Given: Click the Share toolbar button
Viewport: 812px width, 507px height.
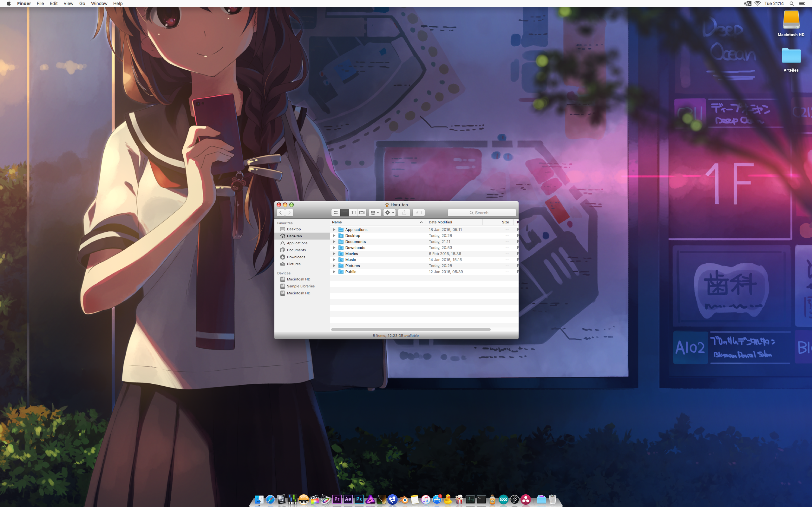Looking at the screenshot, I should click(404, 213).
